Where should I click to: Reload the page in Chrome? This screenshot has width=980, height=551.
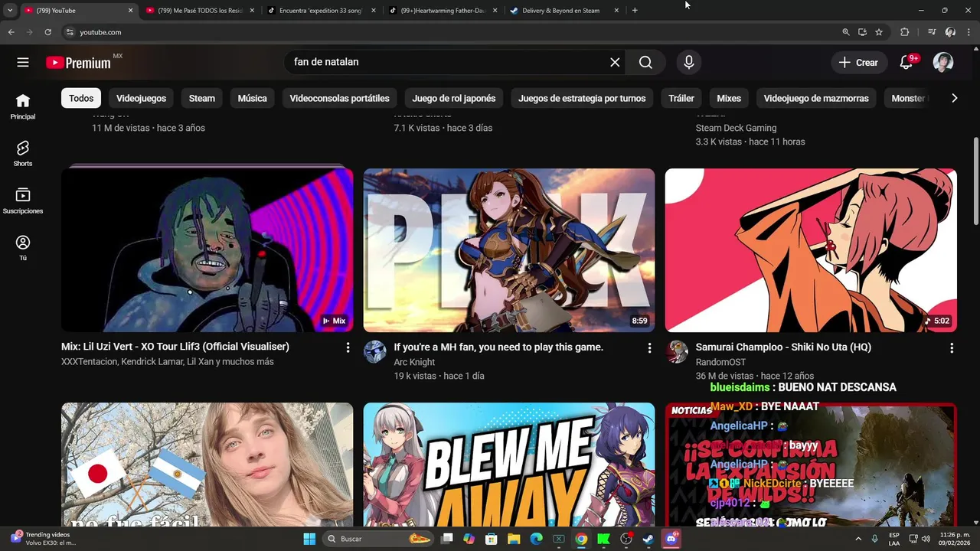(x=47, y=32)
